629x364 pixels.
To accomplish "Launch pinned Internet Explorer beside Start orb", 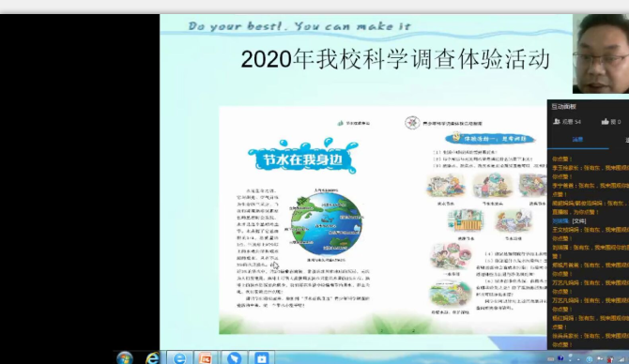I will click(152, 358).
